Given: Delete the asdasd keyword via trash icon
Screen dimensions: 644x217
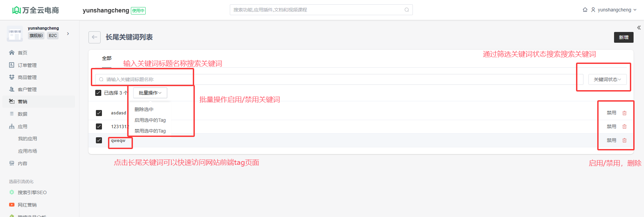Looking at the screenshot, I should click(624, 113).
